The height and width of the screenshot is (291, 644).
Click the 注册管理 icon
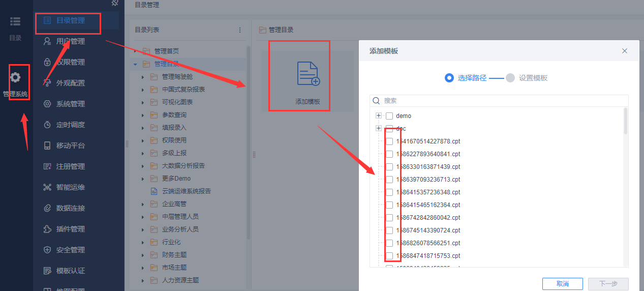(47, 166)
